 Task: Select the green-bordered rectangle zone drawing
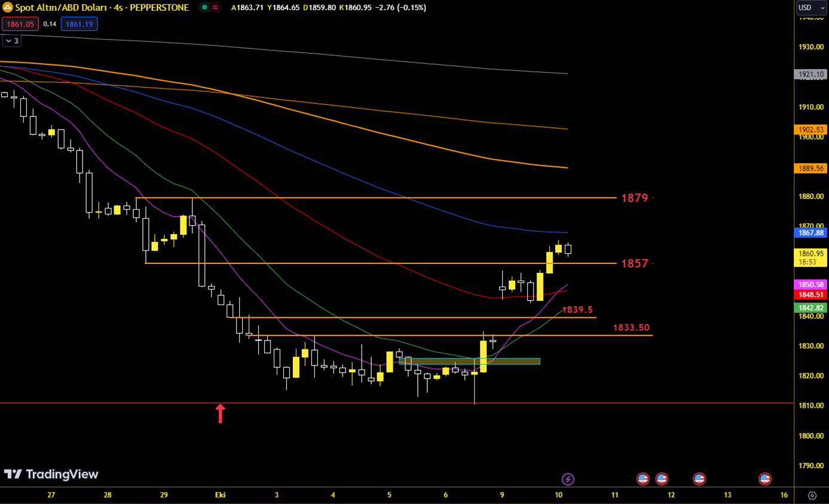click(x=469, y=361)
